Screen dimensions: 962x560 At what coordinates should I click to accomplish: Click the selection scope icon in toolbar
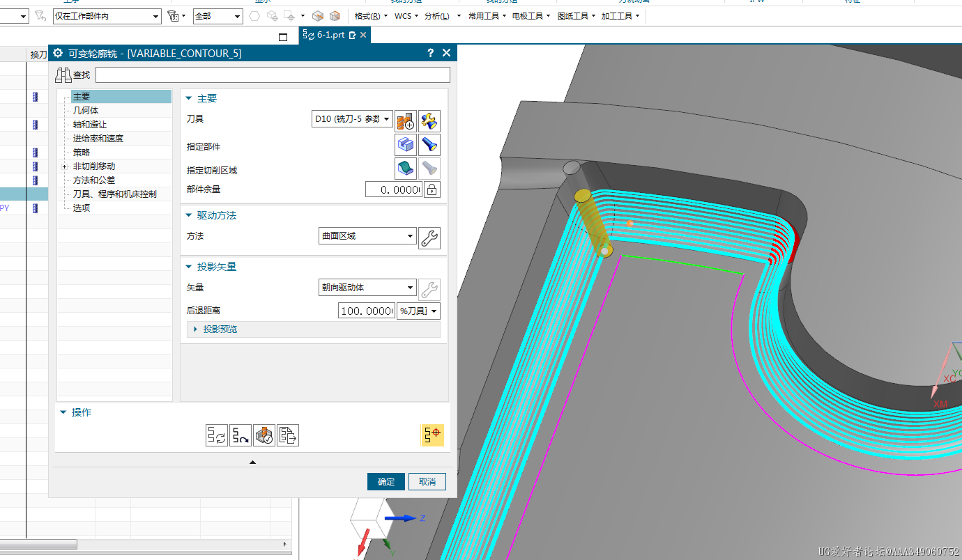pyautogui.click(x=174, y=15)
